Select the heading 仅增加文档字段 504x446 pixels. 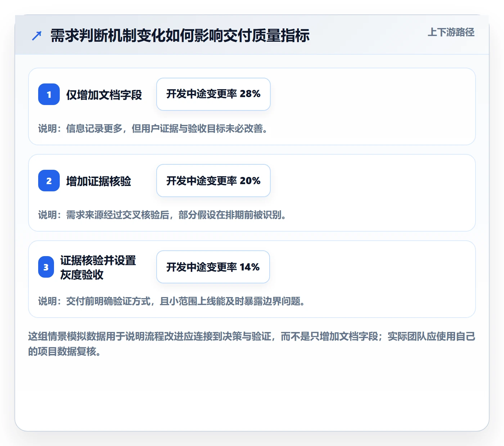point(104,95)
